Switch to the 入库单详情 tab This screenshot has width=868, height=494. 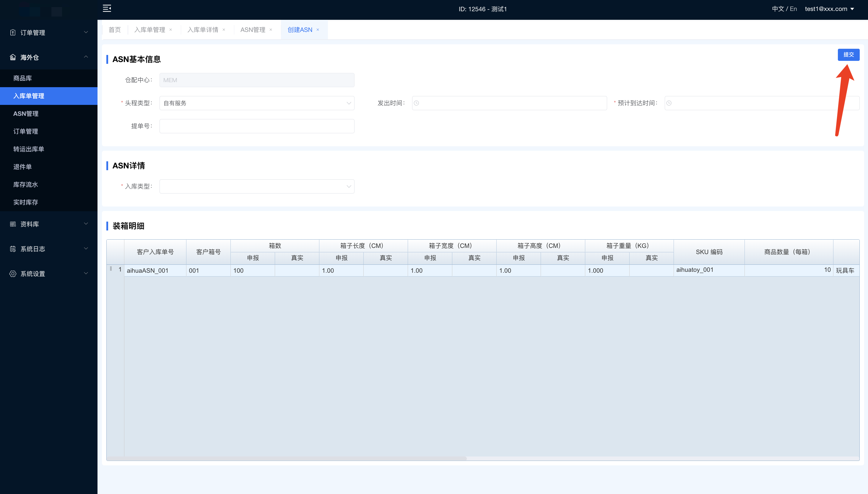click(x=203, y=30)
